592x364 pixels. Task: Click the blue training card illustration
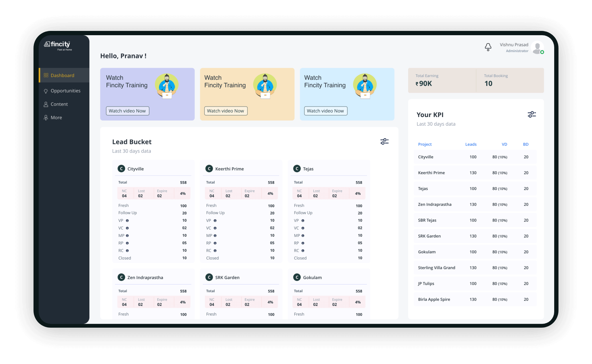tap(365, 86)
